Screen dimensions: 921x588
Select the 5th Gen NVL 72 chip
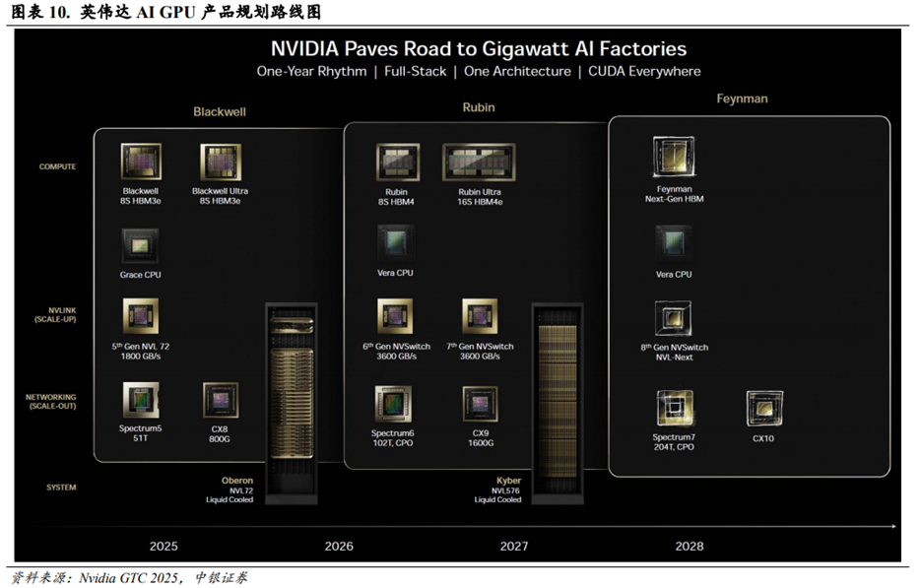[x=140, y=317]
